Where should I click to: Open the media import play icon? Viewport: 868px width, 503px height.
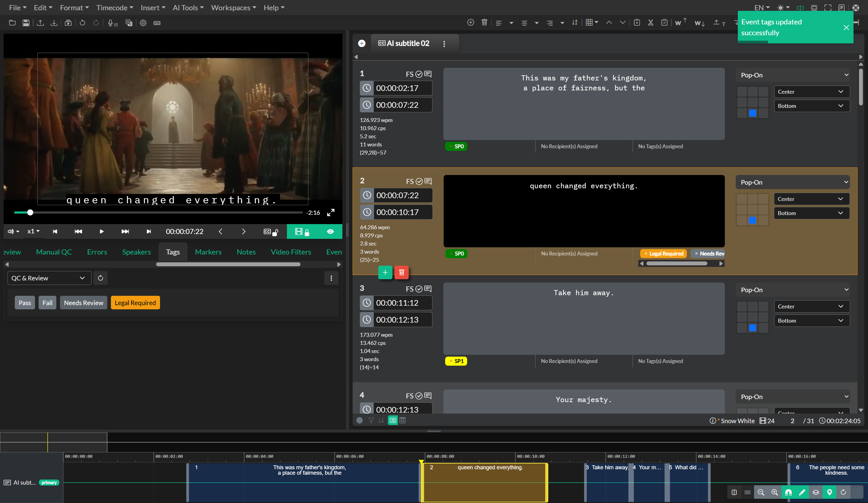click(68, 23)
